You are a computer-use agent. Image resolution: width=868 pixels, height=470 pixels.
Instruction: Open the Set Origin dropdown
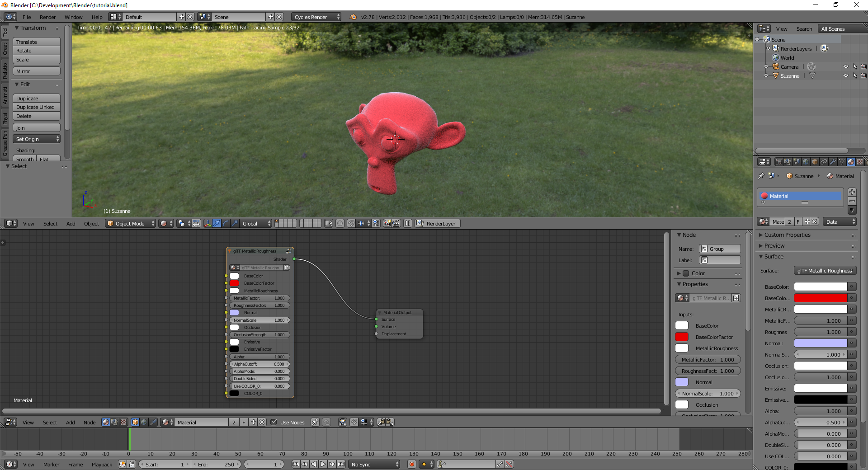coord(37,139)
